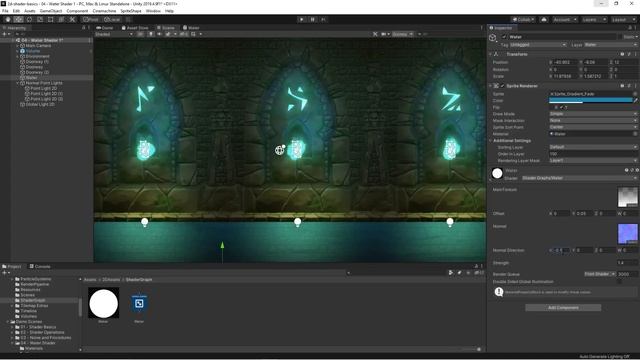Toggle scene audio in Scene toolbar
Screen dimensions: 640x360
pyautogui.click(x=159, y=34)
